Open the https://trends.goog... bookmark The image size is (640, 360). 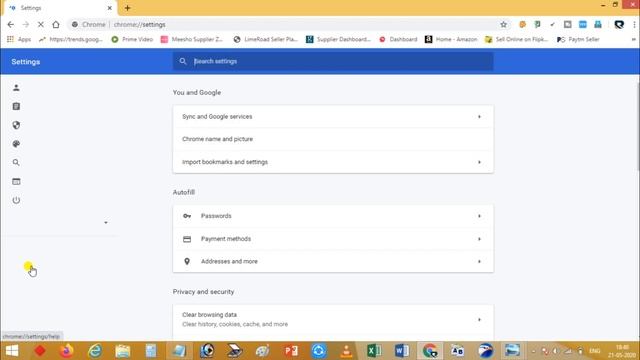[x=71, y=39]
